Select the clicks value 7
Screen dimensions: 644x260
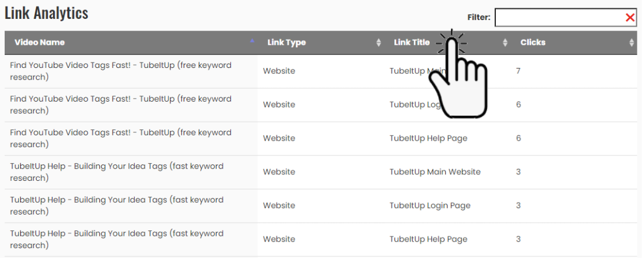point(518,71)
